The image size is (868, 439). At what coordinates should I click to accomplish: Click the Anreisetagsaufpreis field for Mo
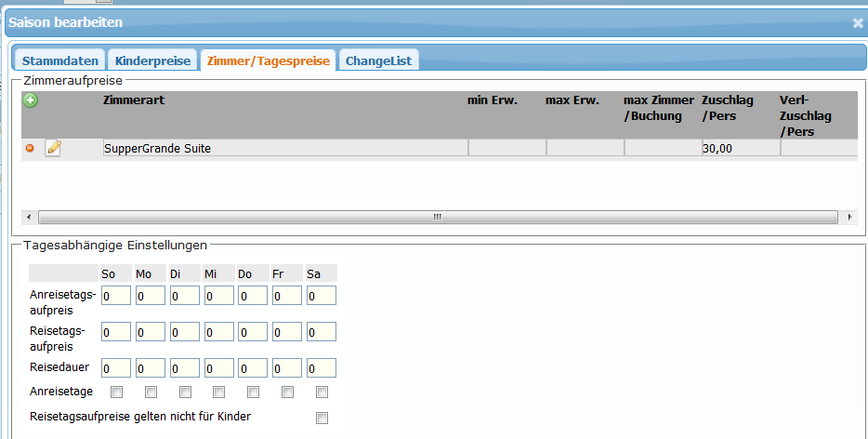tap(151, 296)
